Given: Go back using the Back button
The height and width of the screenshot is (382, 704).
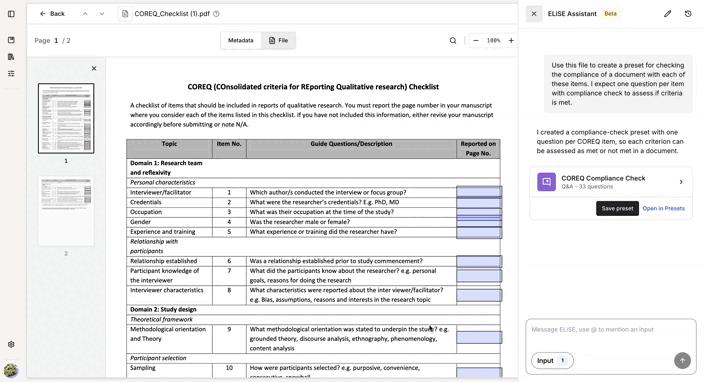Looking at the screenshot, I should tap(52, 14).
